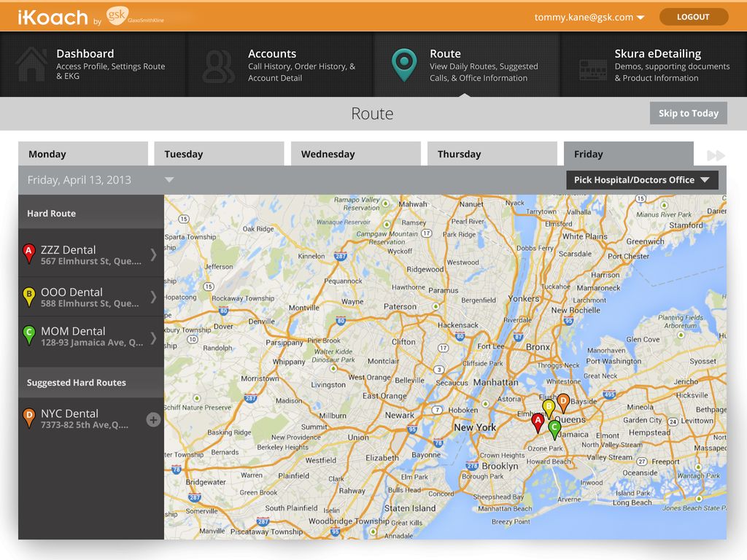Click the Accounts people icon
The width and height of the screenshot is (747, 560).
pyautogui.click(x=219, y=68)
